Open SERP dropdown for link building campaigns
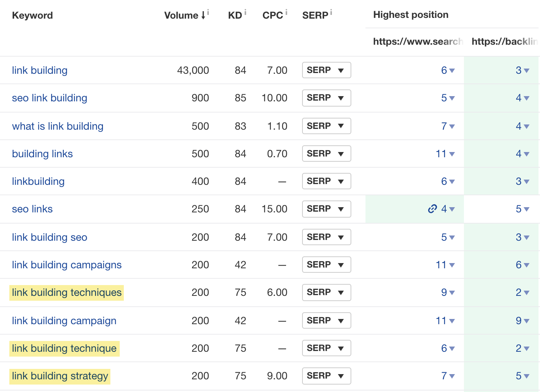Viewport: 540px width, 392px height. tap(326, 265)
